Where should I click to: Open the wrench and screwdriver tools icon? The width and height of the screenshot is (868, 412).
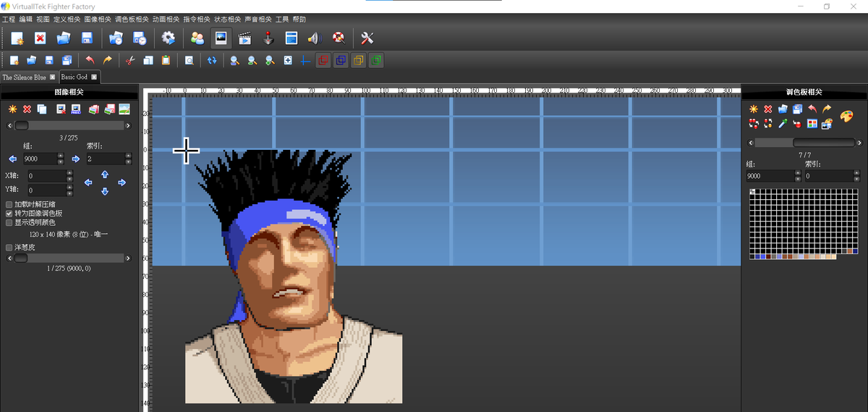click(x=366, y=38)
